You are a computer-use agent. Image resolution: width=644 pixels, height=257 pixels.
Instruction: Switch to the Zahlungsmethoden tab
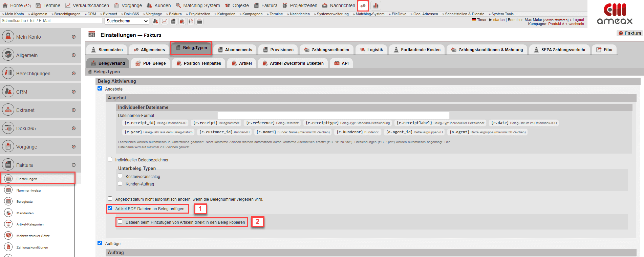[326, 50]
